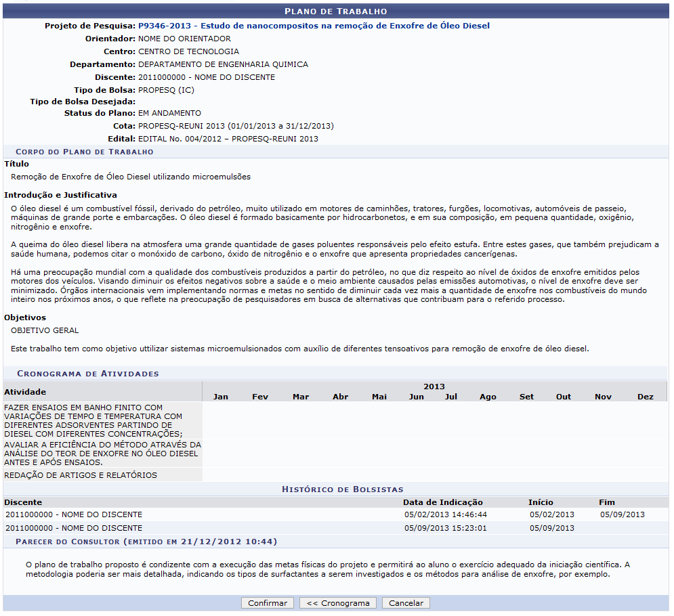Click the 05/09/2013 15:23:01 indication date
Screen dimensions: 674x616
click(445, 528)
